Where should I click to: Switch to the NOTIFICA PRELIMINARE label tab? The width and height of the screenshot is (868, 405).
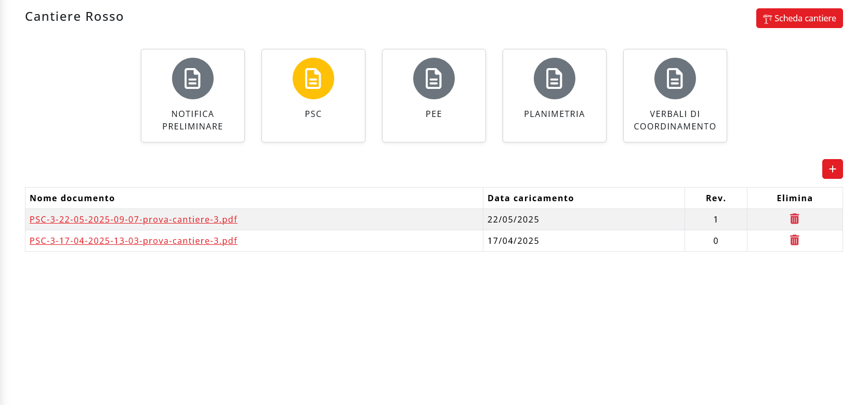coord(193,120)
